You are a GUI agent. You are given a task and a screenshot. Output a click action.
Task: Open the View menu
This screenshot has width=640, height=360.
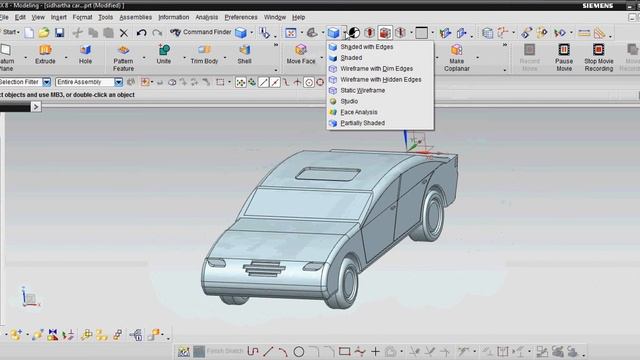(x=38, y=17)
